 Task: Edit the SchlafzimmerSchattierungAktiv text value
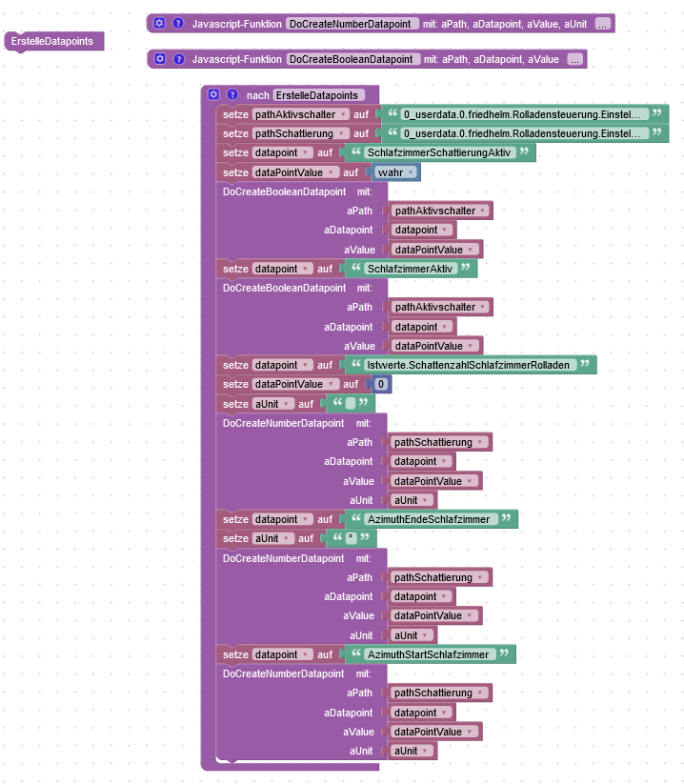tap(439, 152)
